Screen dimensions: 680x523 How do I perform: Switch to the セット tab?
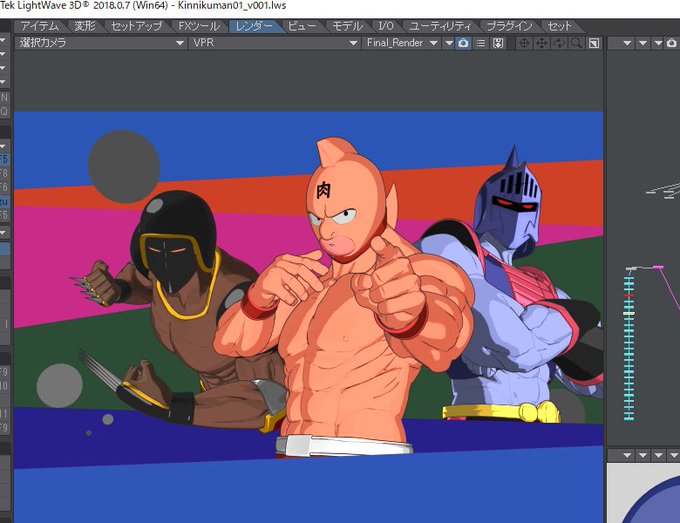coord(560,26)
